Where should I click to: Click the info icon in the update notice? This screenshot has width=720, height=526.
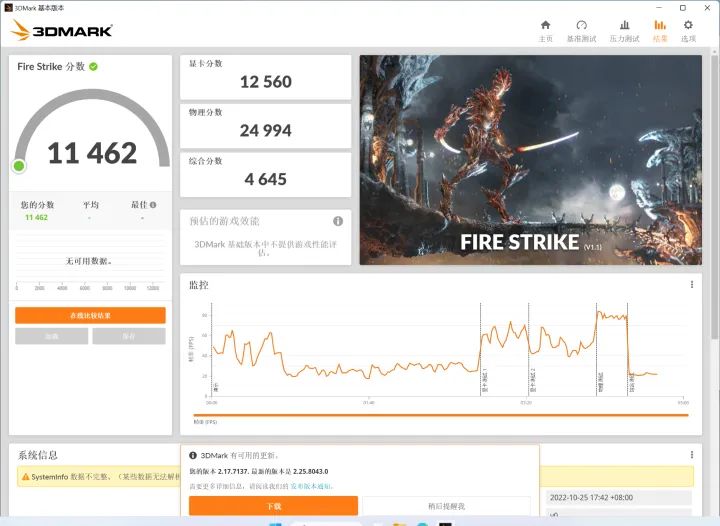[193, 455]
